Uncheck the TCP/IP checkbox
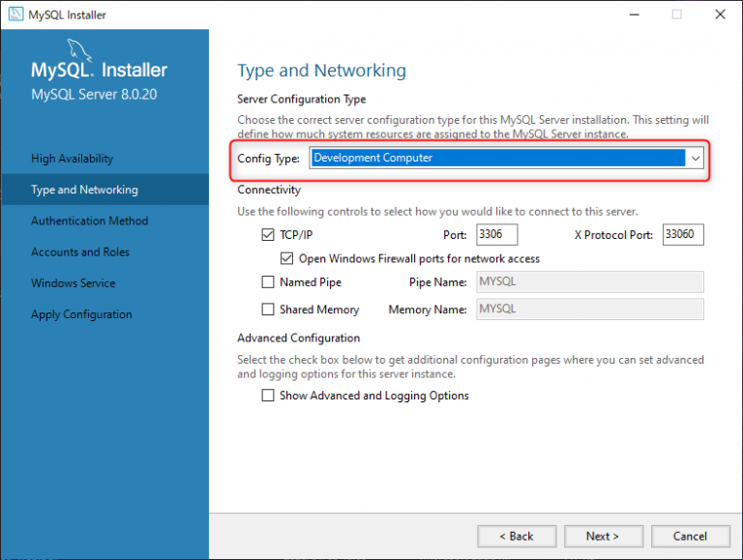The image size is (743, 560). pos(268,235)
